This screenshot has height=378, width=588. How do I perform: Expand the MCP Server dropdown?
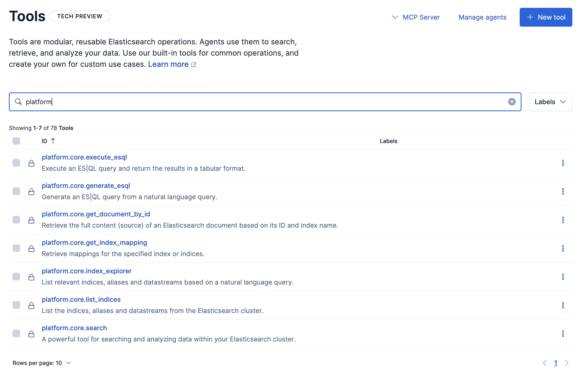click(416, 17)
